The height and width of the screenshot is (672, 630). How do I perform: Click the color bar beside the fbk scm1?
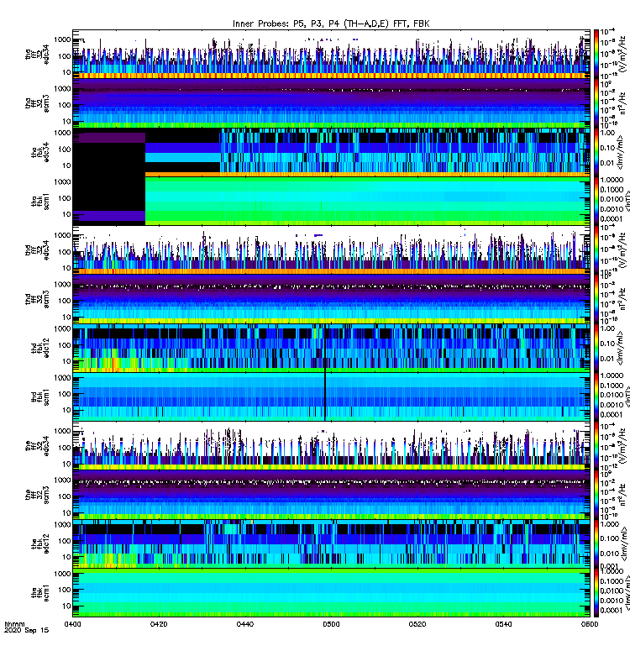[596, 593]
